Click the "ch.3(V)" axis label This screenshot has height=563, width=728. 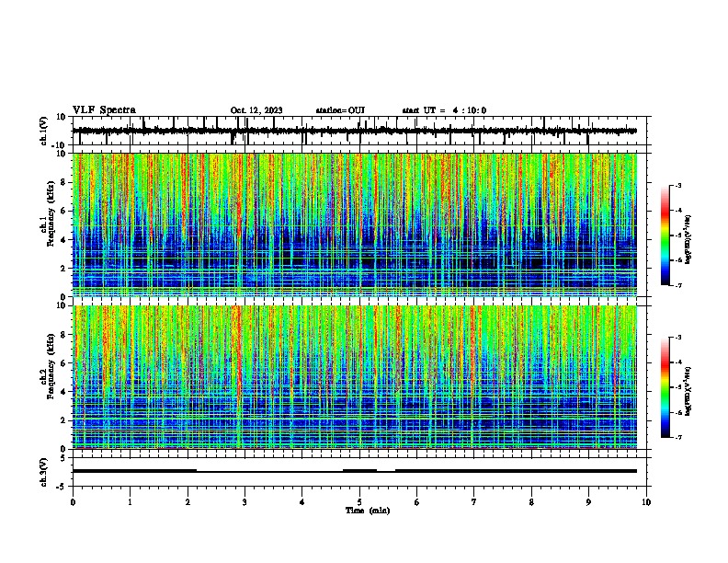click(x=44, y=472)
